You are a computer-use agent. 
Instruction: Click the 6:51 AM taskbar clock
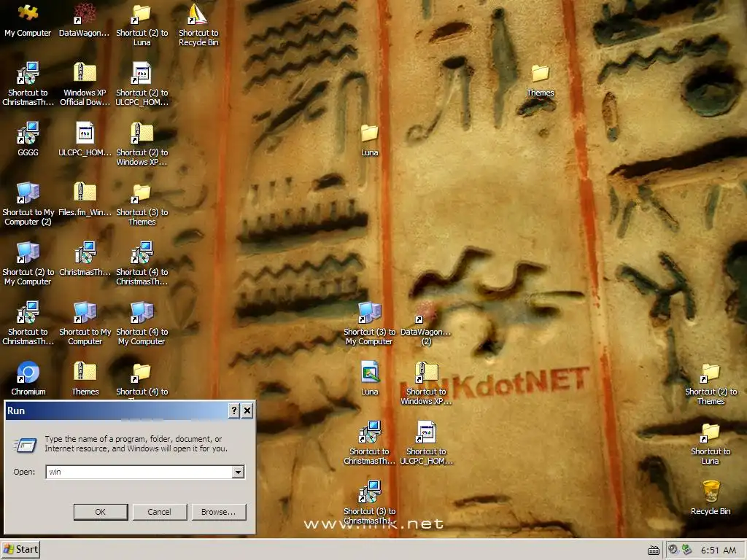pos(719,550)
